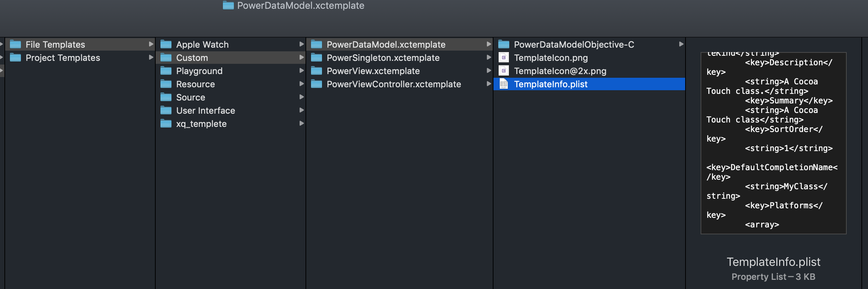The image size is (868, 289).
Task: Click the PowerDataModelObjective-C folder icon
Action: click(504, 44)
